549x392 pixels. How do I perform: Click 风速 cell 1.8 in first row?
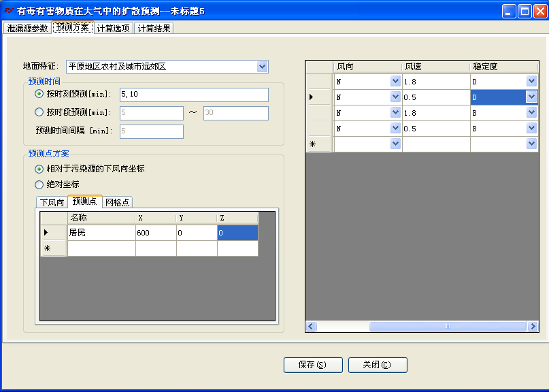(436, 82)
